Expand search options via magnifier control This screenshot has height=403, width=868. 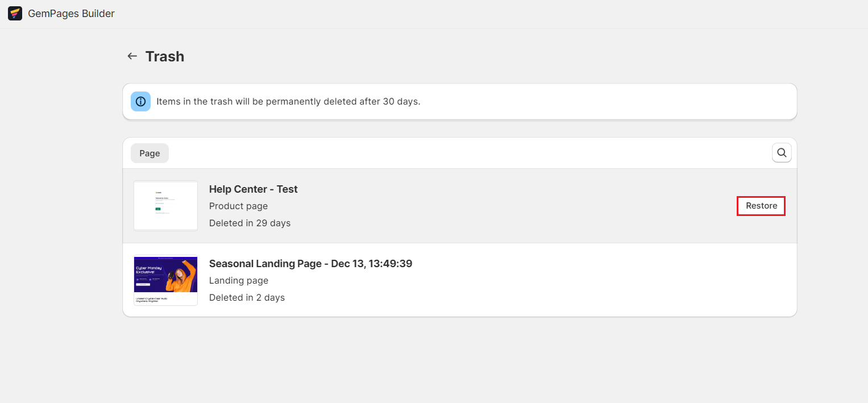click(x=782, y=152)
